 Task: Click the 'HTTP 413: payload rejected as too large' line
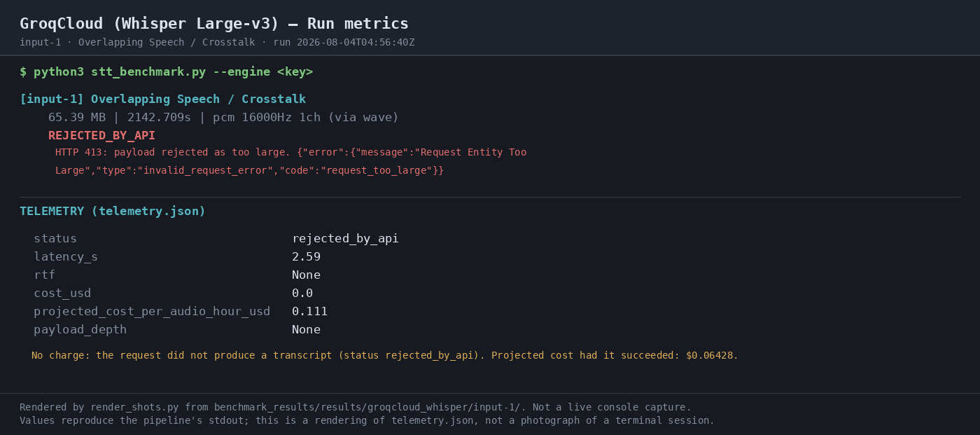point(290,153)
